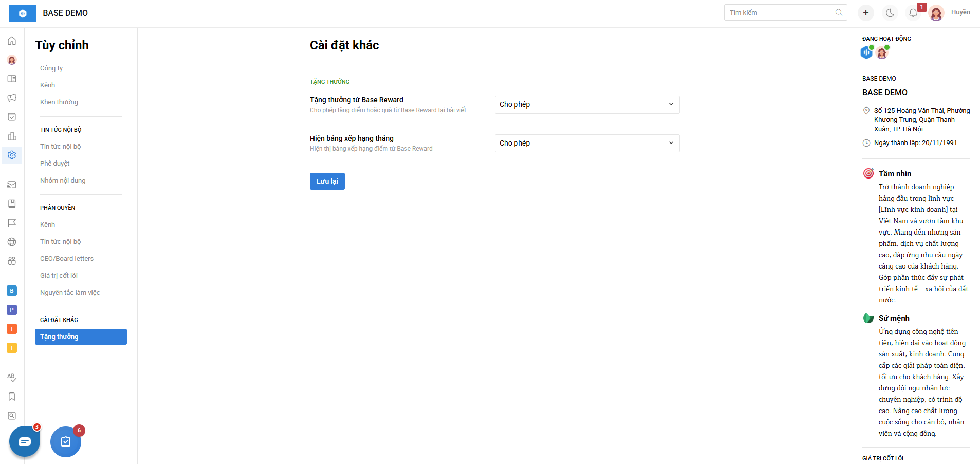Click the Lưu lại save button

click(327, 181)
